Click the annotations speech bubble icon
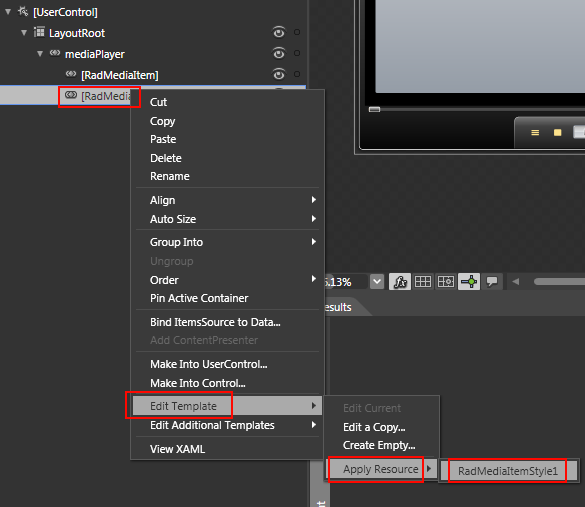585x507 pixels. click(492, 282)
